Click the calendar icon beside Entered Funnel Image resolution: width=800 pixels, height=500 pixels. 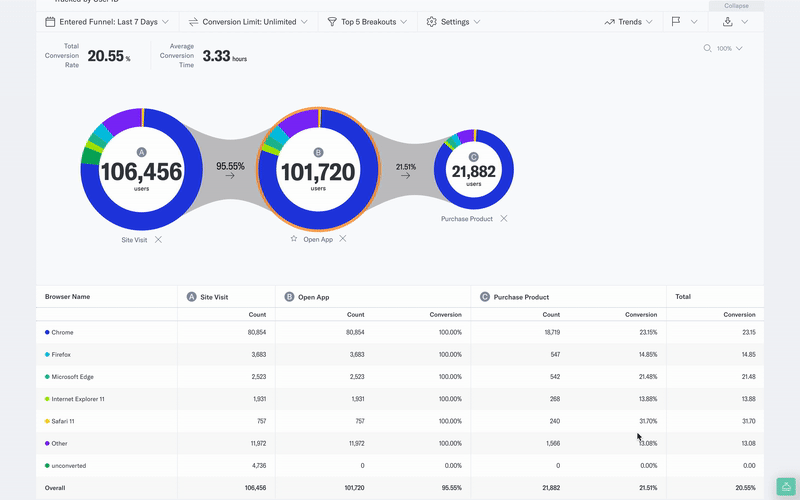[50, 22]
